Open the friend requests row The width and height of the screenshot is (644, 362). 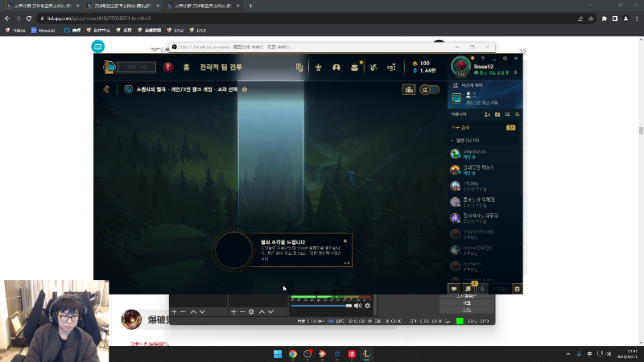pyautogui.click(x=484, y=128)
